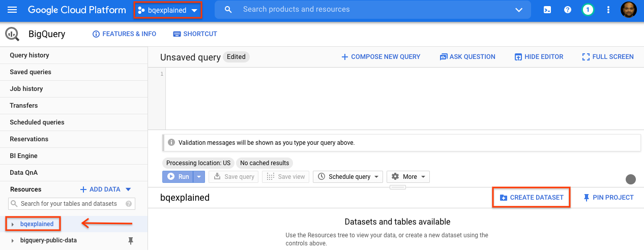Expand the bigquery-public-data tree node

pos(13,240)
